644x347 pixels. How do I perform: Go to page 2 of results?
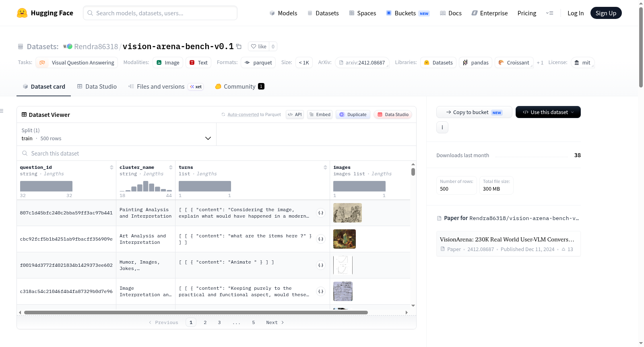205,322
